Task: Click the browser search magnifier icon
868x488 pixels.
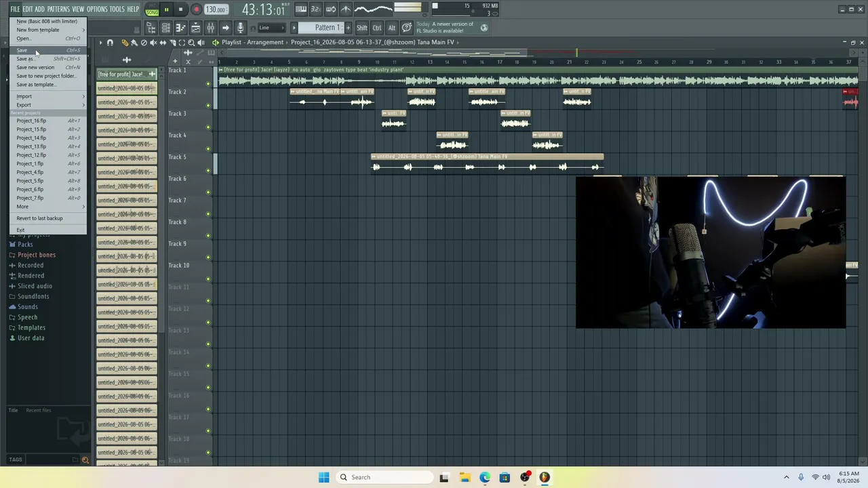Action: tap(85, 460)
